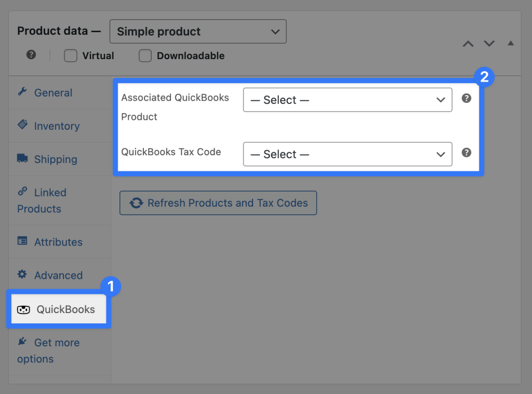Viewport: 532px width, 394px height.
Task: Open the Simple product type dropdown
Action: coord(198,31)
